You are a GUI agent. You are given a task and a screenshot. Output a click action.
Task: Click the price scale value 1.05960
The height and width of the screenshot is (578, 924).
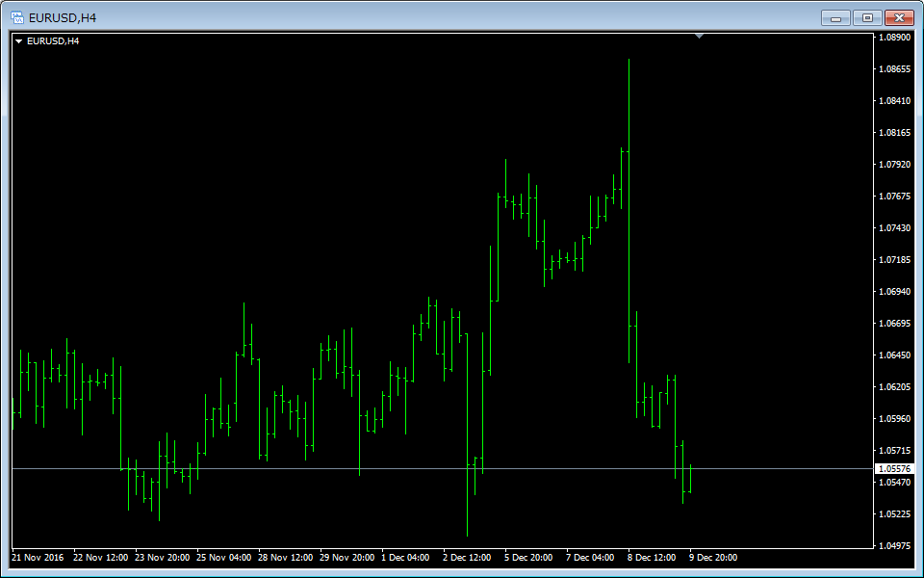[894, 419]
